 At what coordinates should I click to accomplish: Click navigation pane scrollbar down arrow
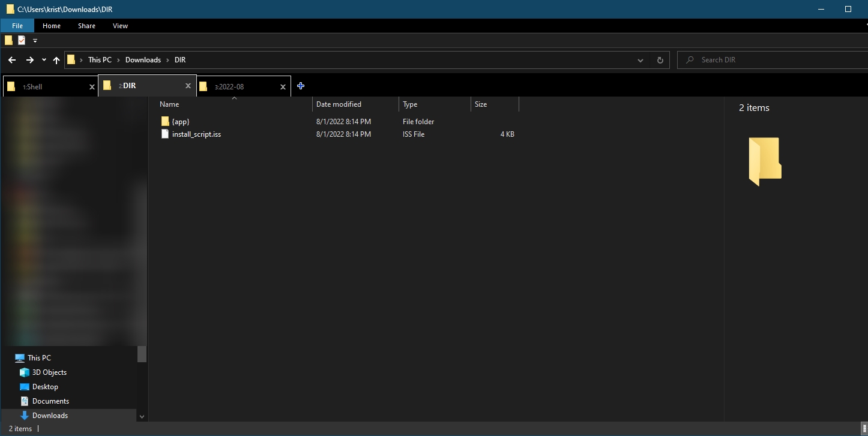pos(142,416)
